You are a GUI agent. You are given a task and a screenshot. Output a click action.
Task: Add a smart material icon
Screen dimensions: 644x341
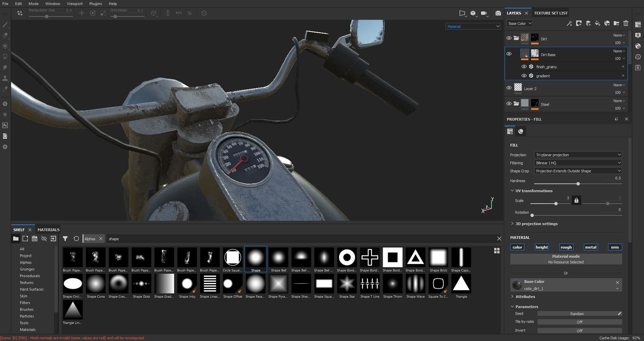tap(607, 23)
